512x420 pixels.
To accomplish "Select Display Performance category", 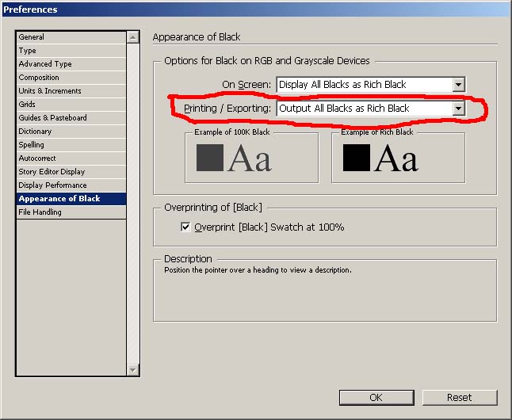I will point(71,185).
